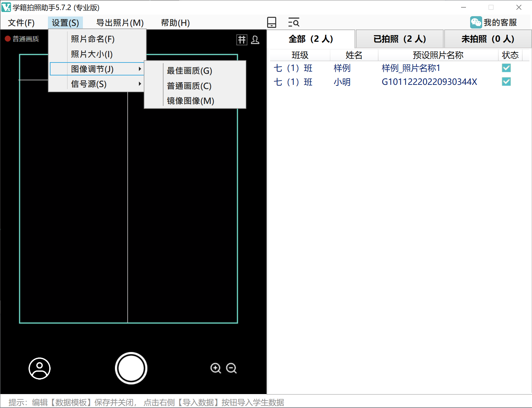Close the application window
The image size is (532, 408).
tap(519, 7)
